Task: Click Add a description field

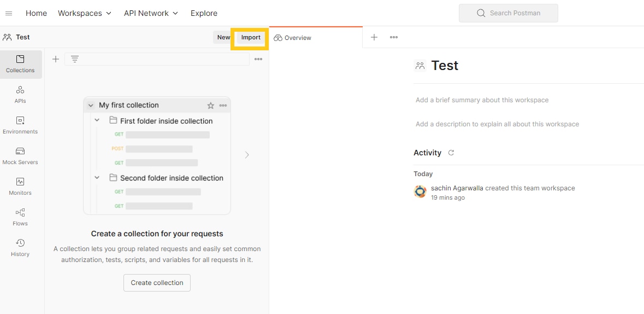Action: [x=498, y=124]
